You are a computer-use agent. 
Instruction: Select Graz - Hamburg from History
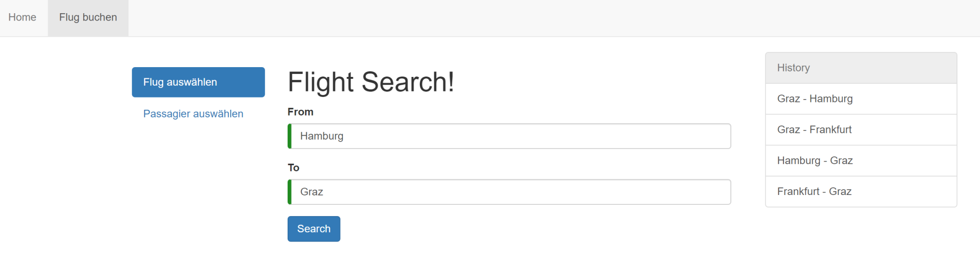point(815,99)
